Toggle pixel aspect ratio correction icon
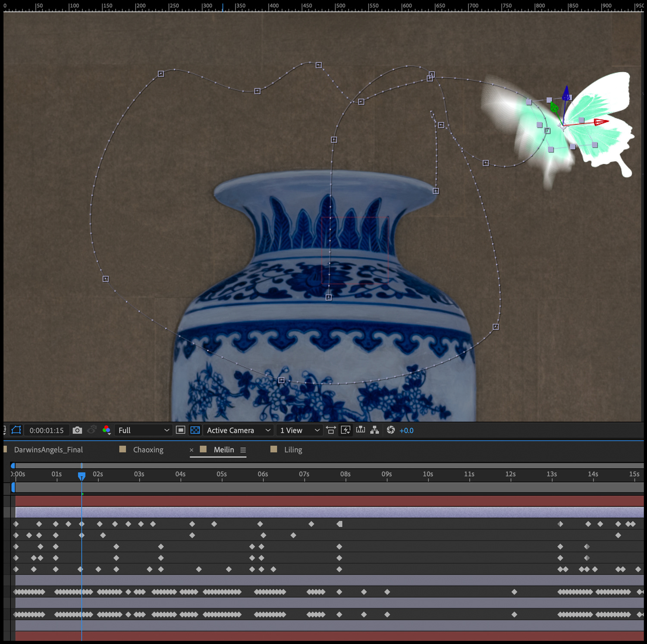The height and width of the screenshot is (644, 647). click(x=331, y=430)
